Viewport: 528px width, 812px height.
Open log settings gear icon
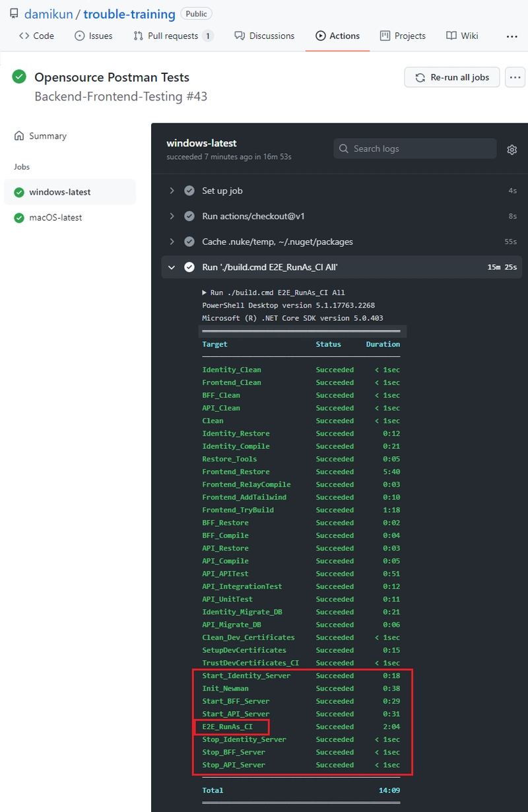511,150
